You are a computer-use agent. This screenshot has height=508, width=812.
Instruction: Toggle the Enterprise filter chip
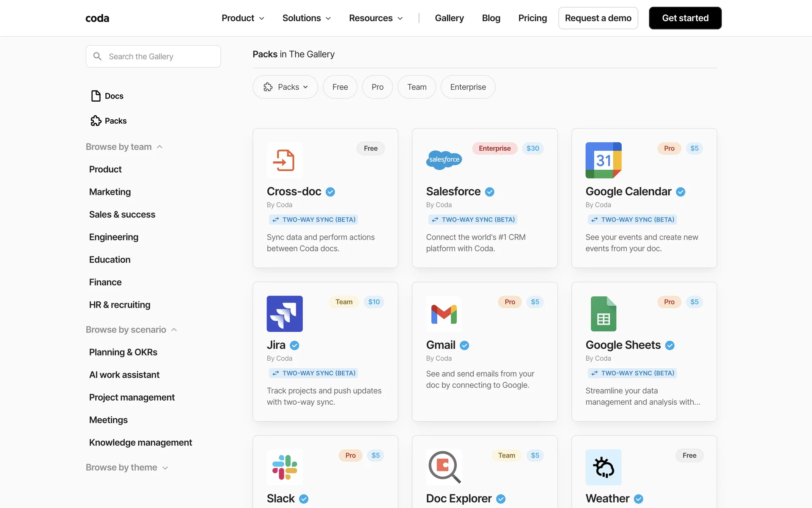pos(468,87)
